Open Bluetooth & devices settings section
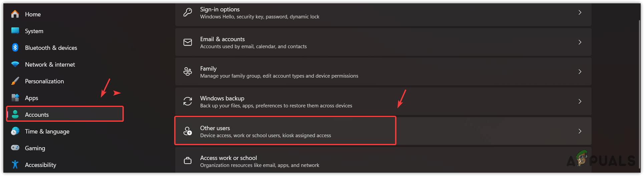644x176 pixels. point(51,48)
